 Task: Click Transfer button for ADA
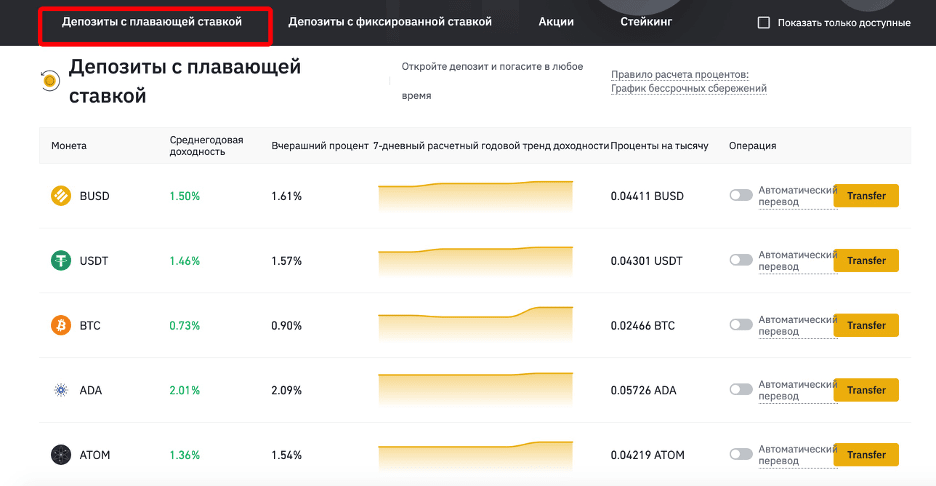click(866, 390)
